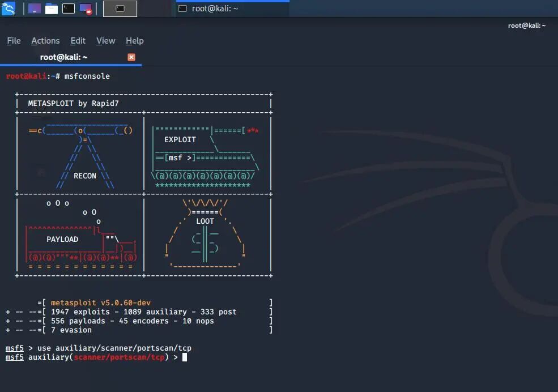Open the File menu
The width and height of the screenshot is (558, 392).
[x=13, y=40]
